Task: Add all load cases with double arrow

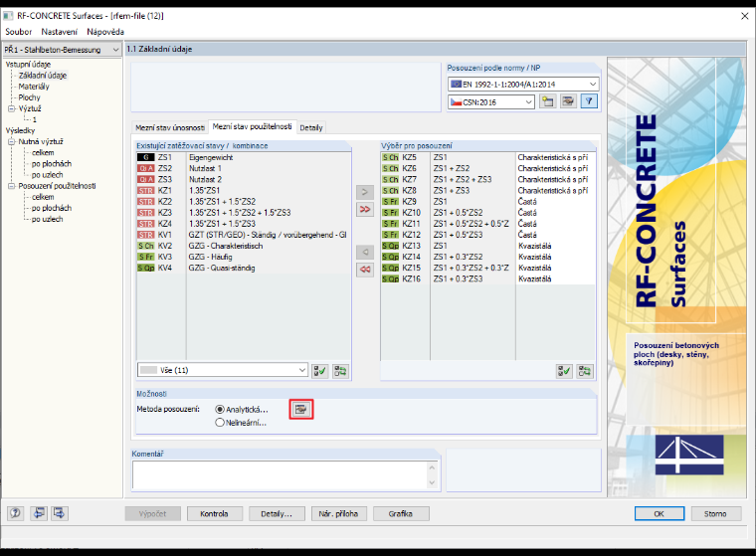Action: (x=365, y=209)
